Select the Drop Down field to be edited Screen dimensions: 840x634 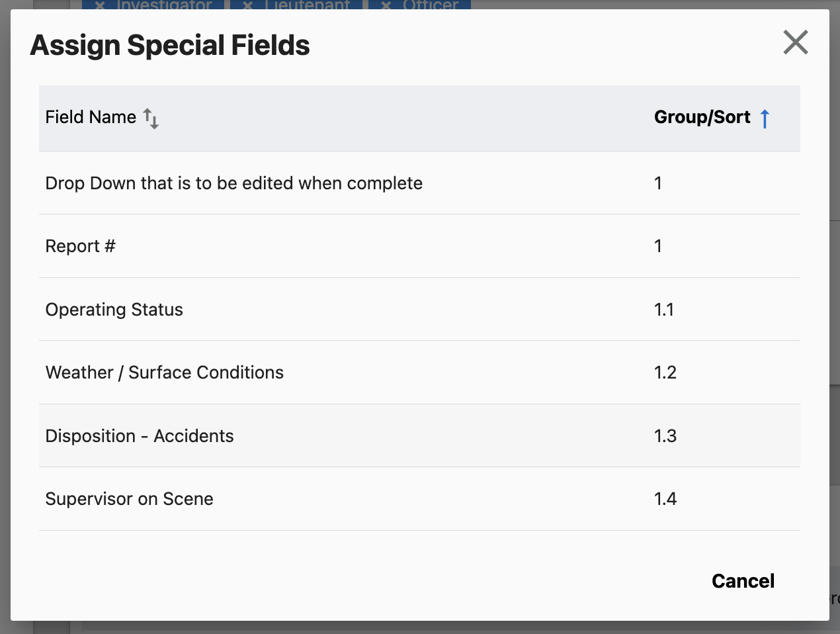point(233,183)
